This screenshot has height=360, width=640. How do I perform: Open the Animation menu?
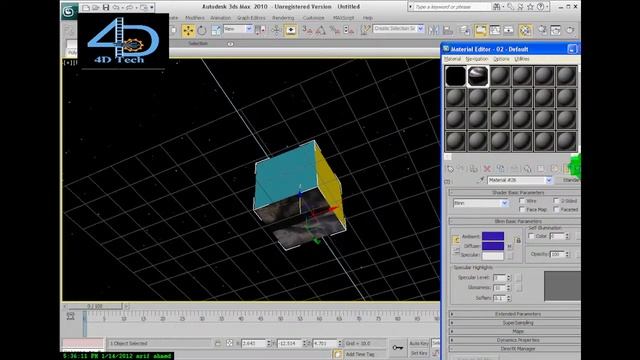coord(220,18)
